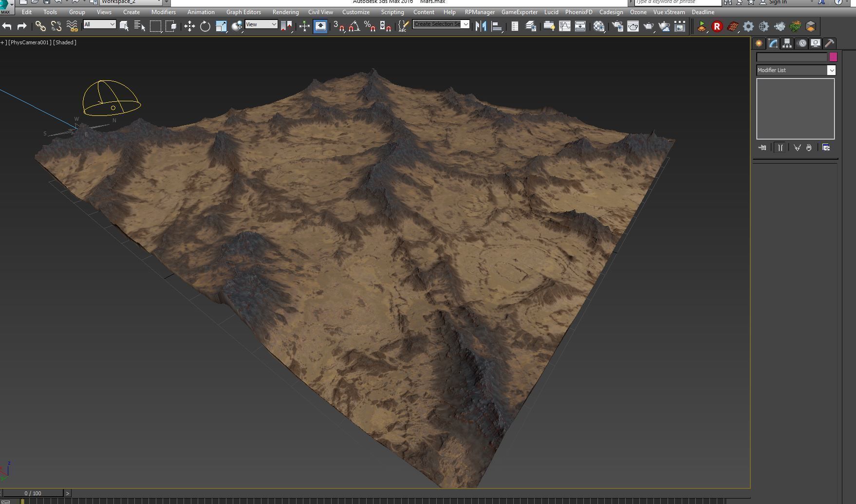Open the View reference coordinate dropdown
This screenshot has height=504, width=856.
[x=261, y=24]
